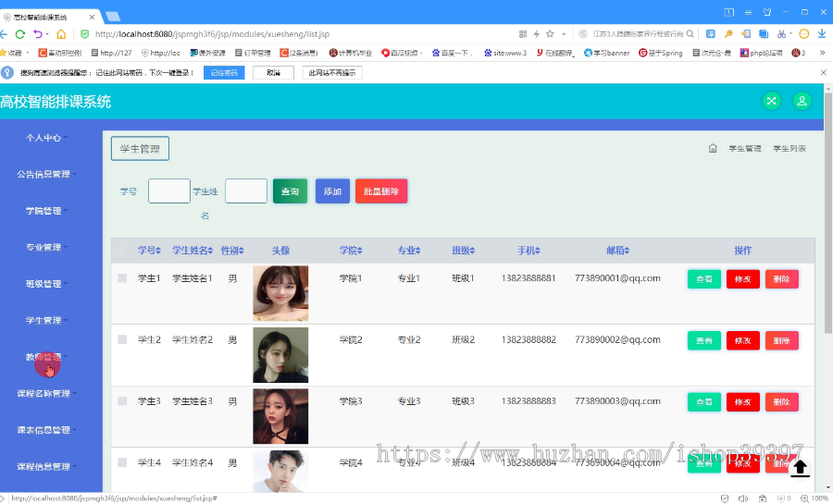Click the browser address bar URL
This screenshot has width=833, height=504.
click(x=213, y=34)
